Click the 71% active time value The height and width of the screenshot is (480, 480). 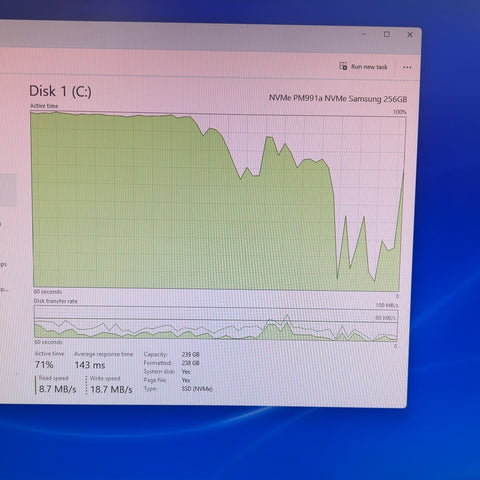44,364
